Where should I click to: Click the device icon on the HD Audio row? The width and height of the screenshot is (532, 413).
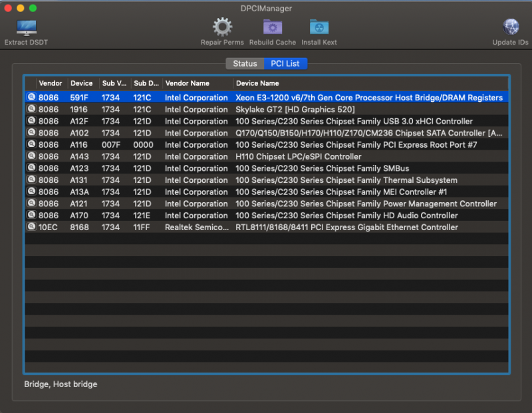[x=31, y=215]
